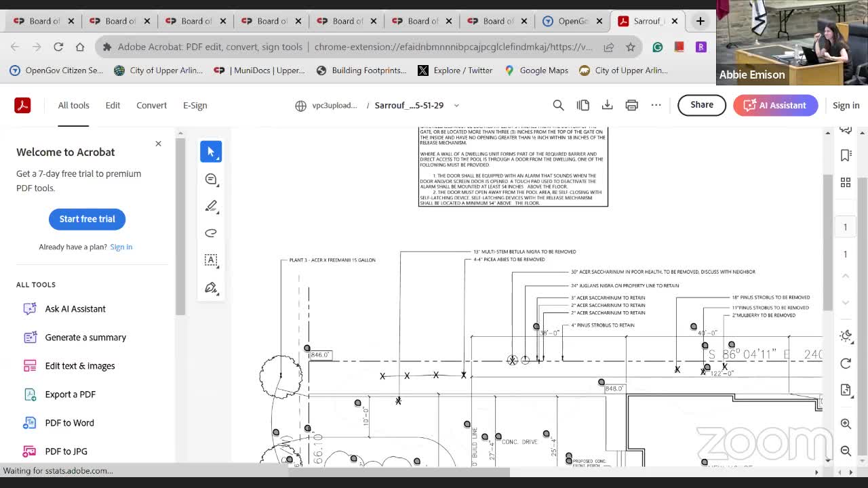Open the more options ellipsis menu
The image size is (868, 488).
tap(656, 105)
